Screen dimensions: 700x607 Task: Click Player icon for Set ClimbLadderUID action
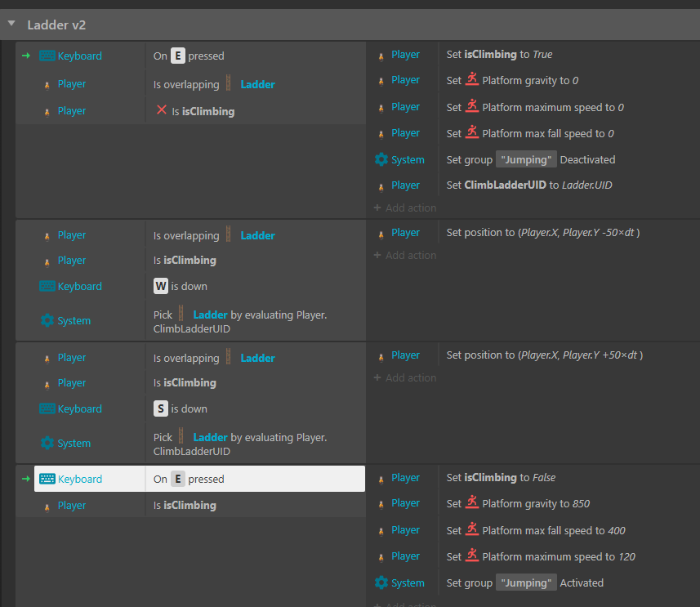[381, 185]
